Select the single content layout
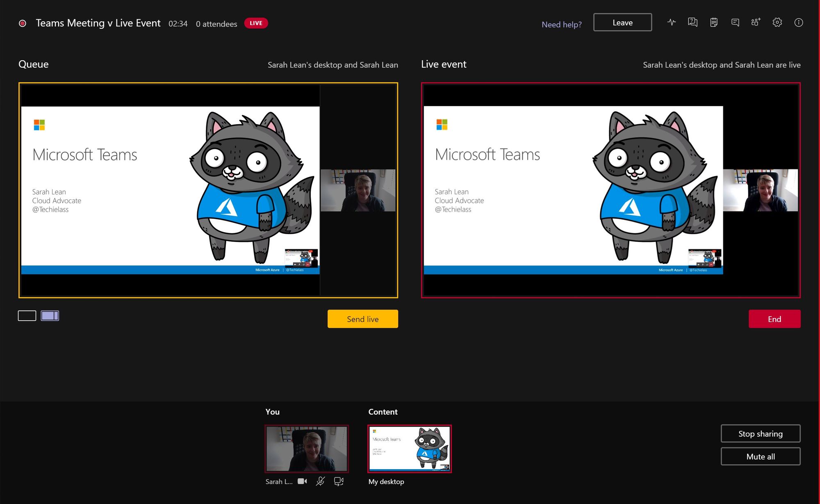820x504 pixels. click(27, 315)
